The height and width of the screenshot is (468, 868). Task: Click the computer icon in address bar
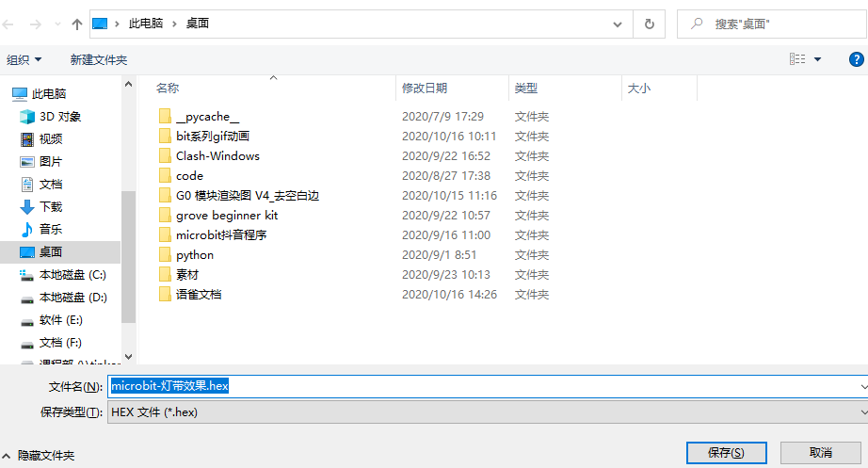(100, 24)
